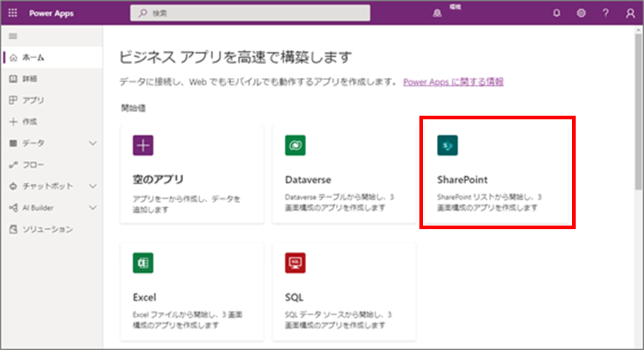The image size is (644, 350).
Task: Open the Power Apps に関する情報 link
Action: tap(454, 81)
